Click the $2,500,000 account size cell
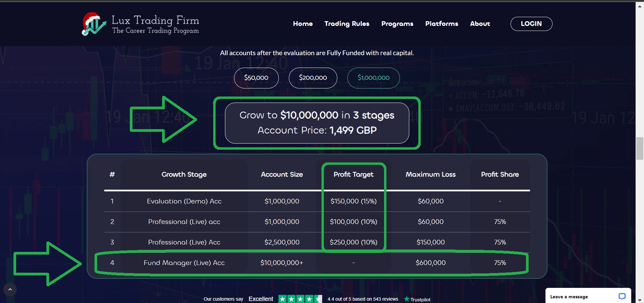 282,242
